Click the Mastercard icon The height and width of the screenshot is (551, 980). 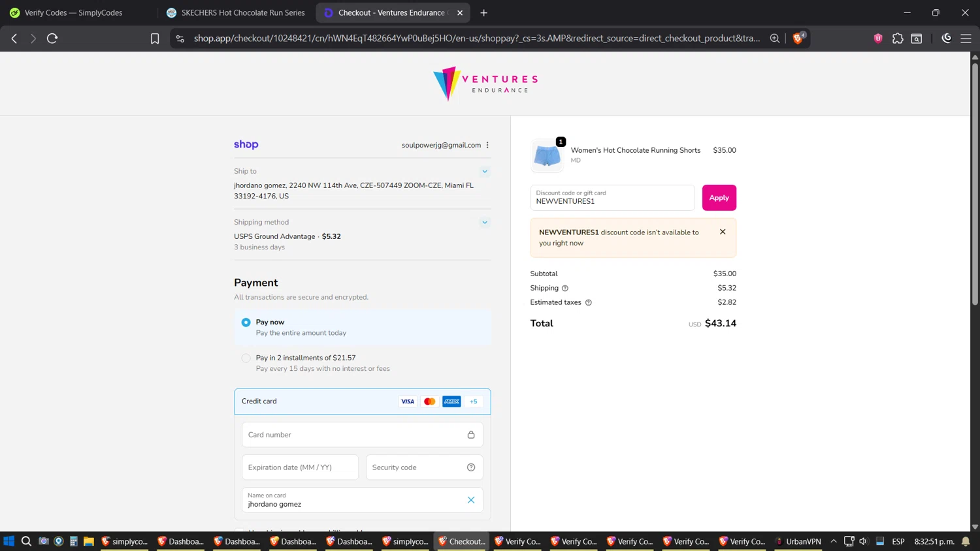429,401
